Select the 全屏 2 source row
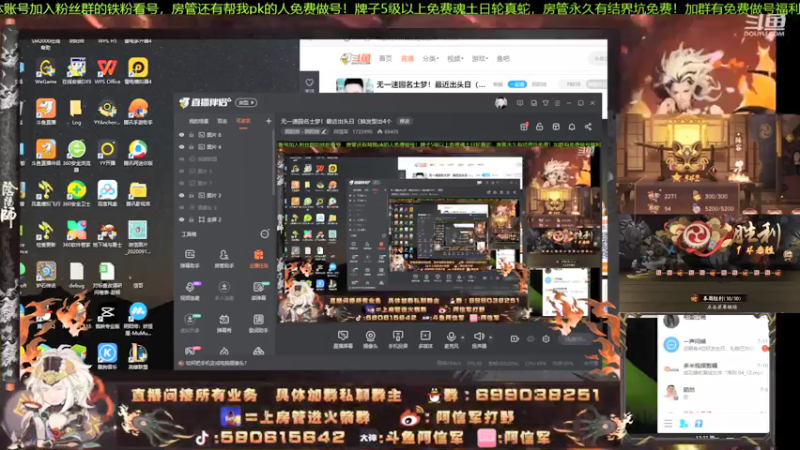800x450 pixels. pyautogui.click(x=224, y=219)
